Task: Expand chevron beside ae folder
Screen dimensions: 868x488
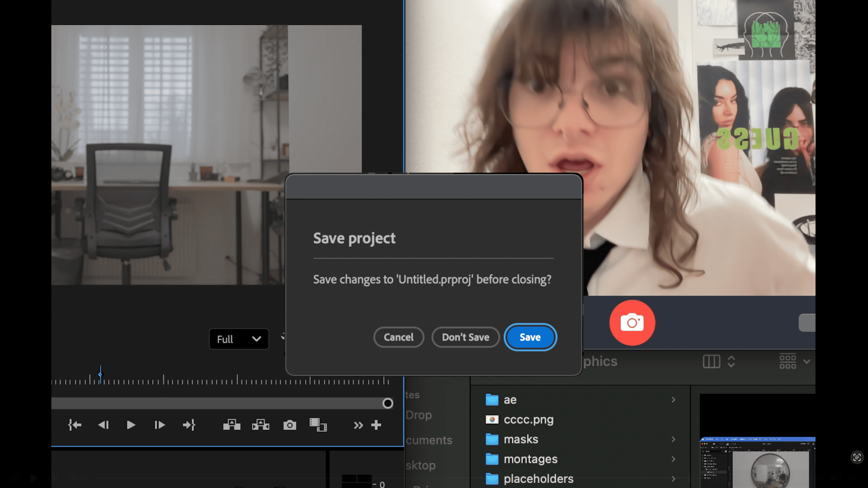Action: (x=673, y=400)
